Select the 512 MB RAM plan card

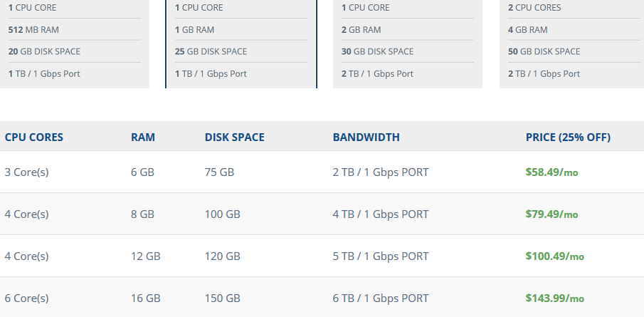75,44
